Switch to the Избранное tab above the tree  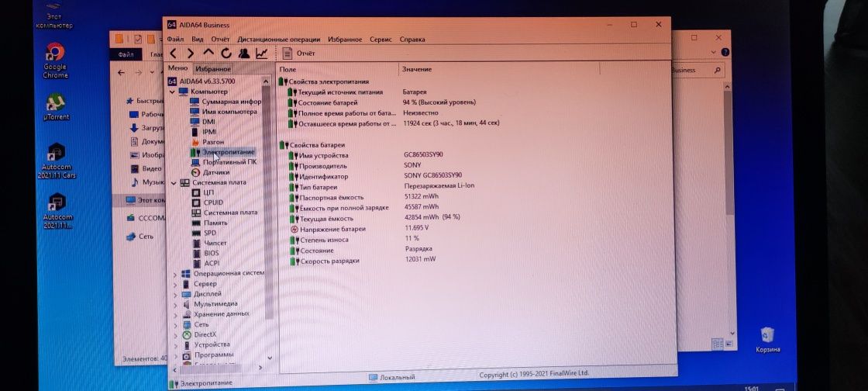click(x=212, y=69)
